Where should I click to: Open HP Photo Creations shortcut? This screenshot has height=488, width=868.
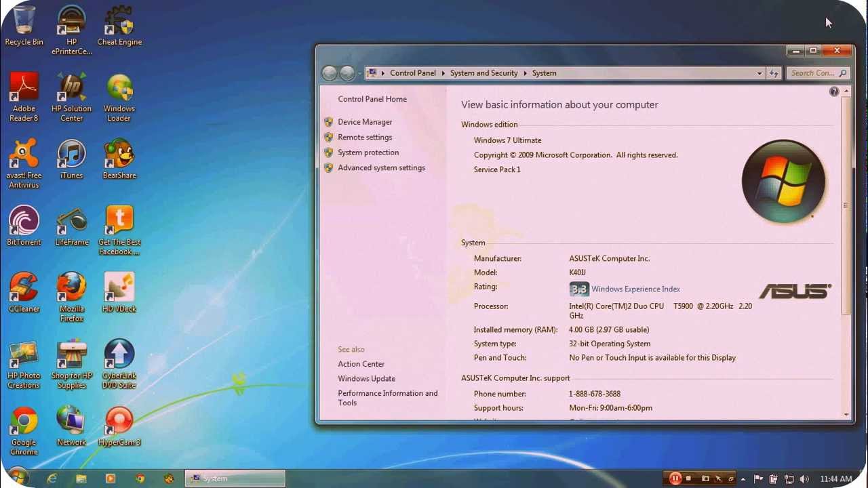pyautogui.click(x=24, y=365)
